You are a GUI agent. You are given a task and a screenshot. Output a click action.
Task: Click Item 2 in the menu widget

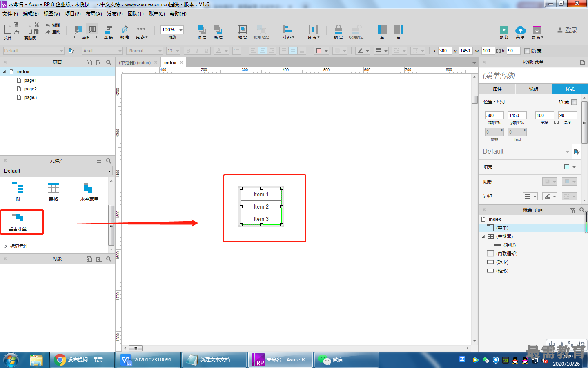coord(261,206)
